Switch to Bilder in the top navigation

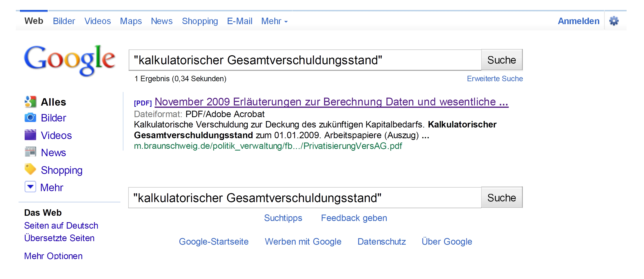[x=64, y=21]
